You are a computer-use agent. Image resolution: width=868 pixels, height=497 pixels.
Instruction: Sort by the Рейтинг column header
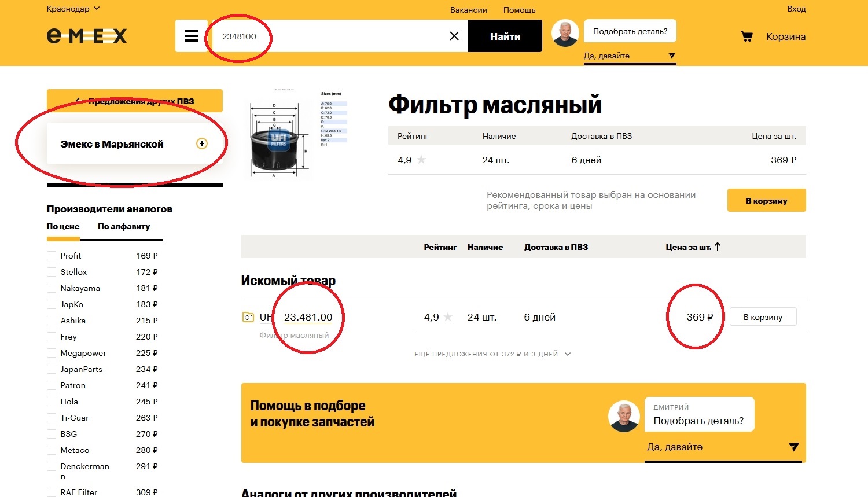440,247
